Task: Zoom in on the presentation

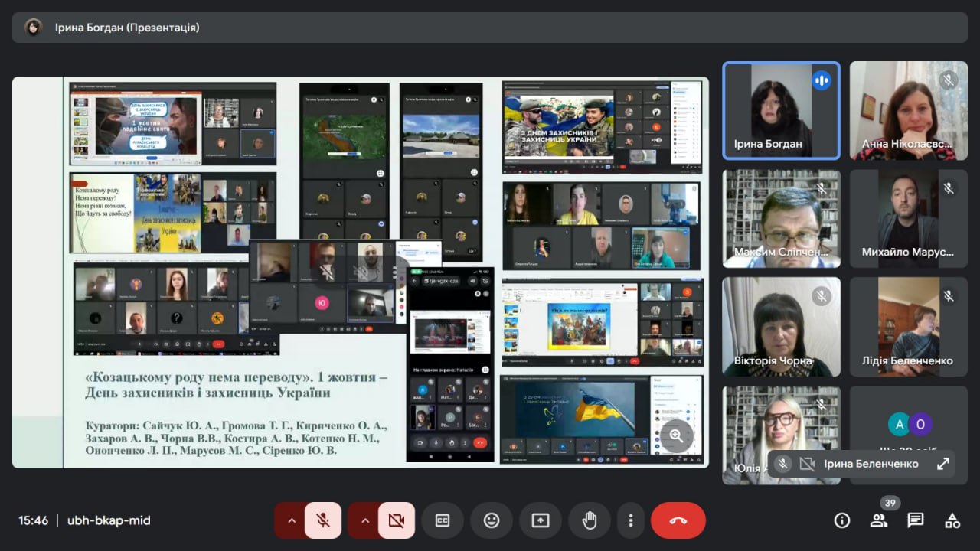Action: click(x=676, y=435)
